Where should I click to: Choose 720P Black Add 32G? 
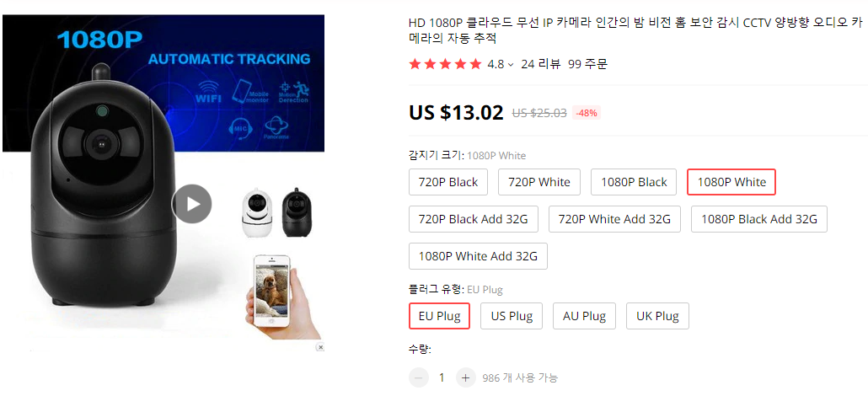[474, 219]
